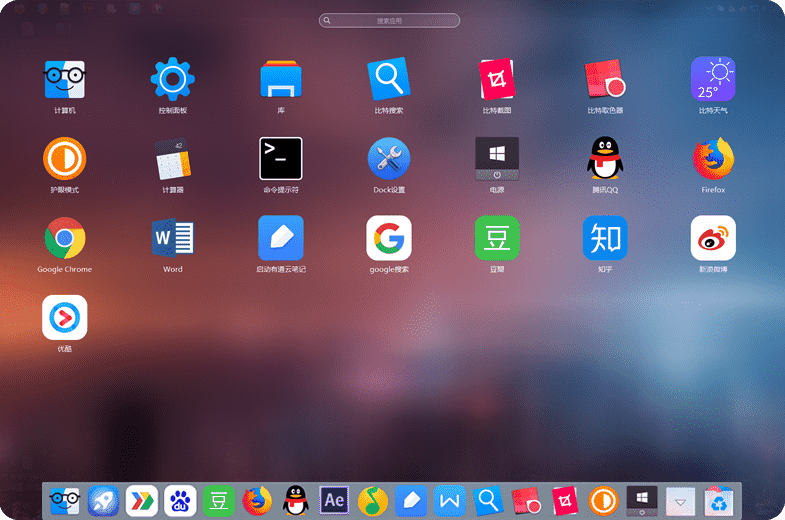Click the 搜索应用 search field

pyautogui.click(x=389, y=21)
